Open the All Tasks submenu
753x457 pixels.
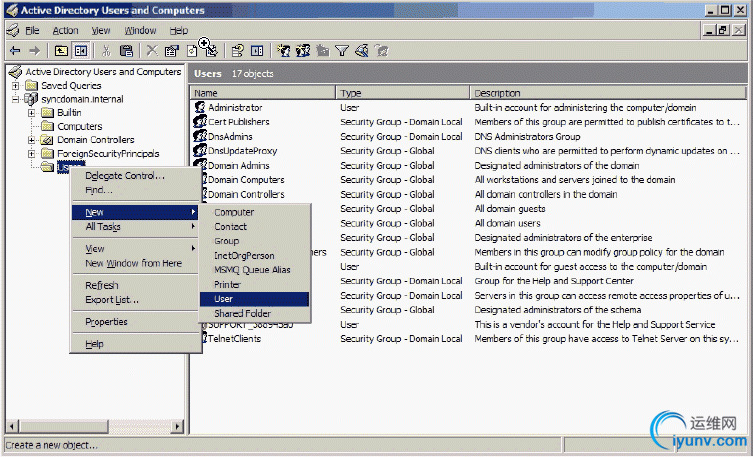(x=136, y=227)
